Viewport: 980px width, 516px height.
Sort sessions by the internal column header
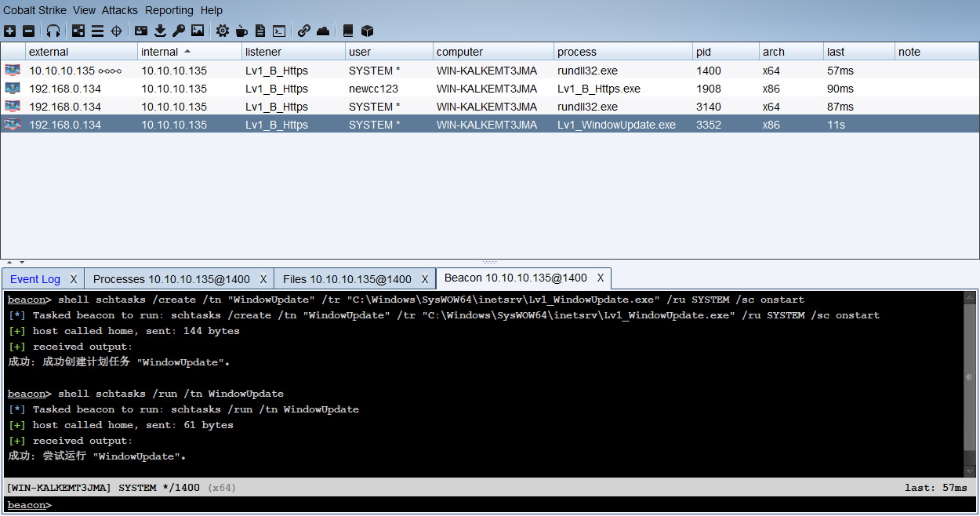[x=190, y=52]
